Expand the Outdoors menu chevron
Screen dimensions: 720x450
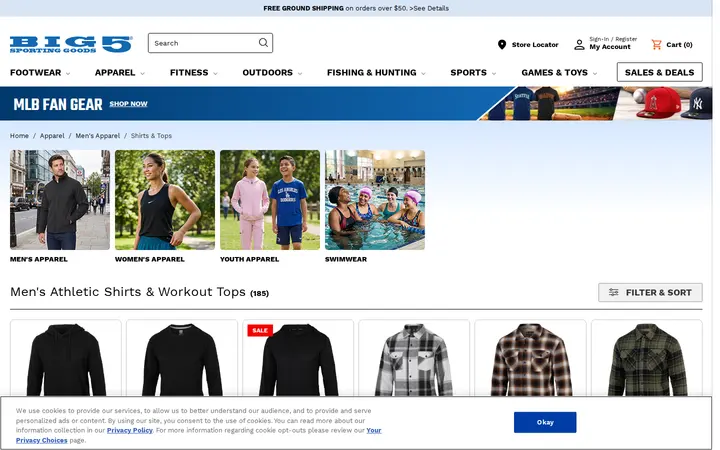coord(300,73)
